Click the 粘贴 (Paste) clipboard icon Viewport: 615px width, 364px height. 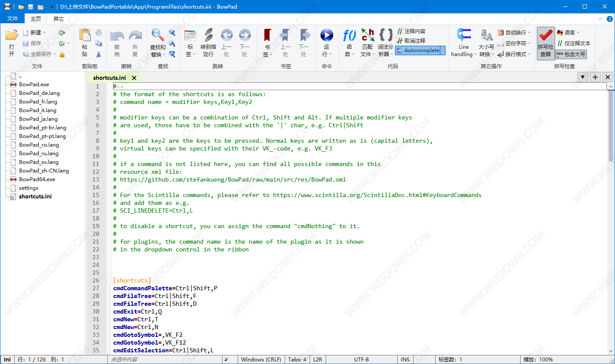point(85,35)
